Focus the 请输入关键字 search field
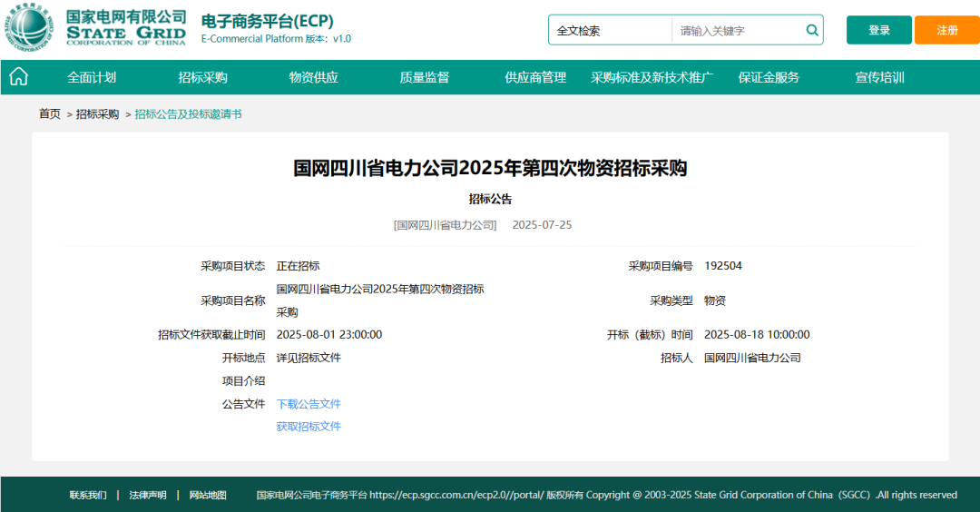Image resolution: width=980 pixels, height=512 pixels. (x=739, y=31)
